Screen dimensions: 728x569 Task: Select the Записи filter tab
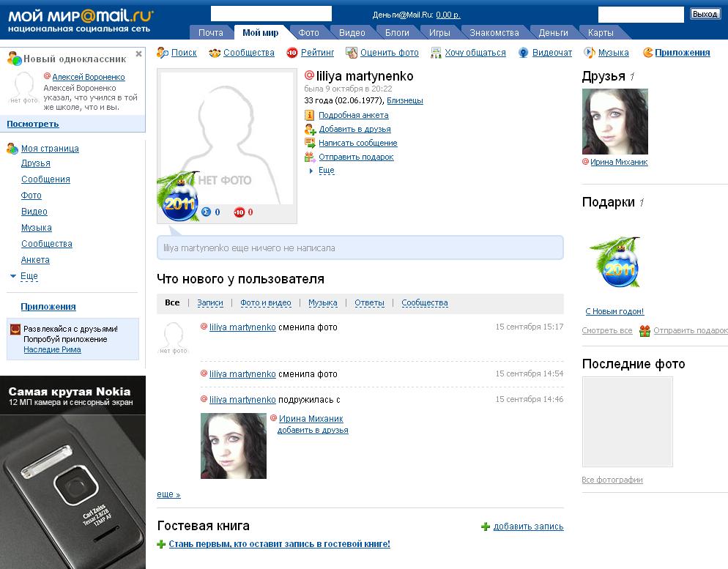(210, 302)
